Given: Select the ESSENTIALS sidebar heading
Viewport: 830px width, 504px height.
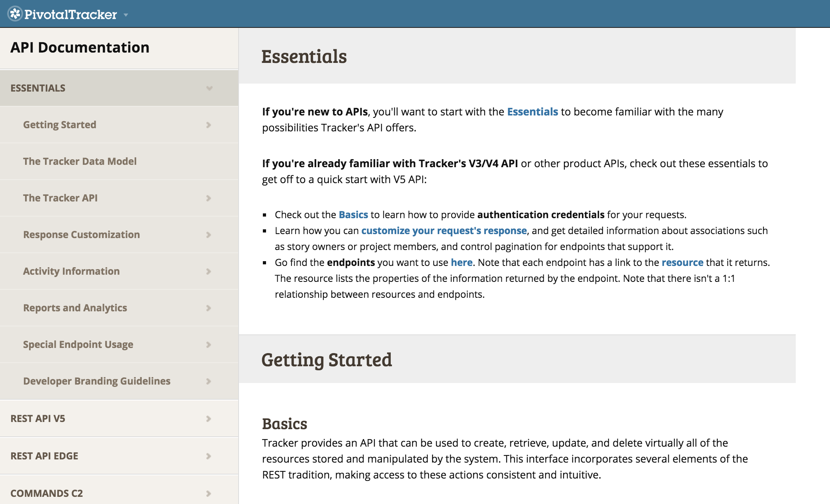Looking at the screenshot, I should click(38, 88).
